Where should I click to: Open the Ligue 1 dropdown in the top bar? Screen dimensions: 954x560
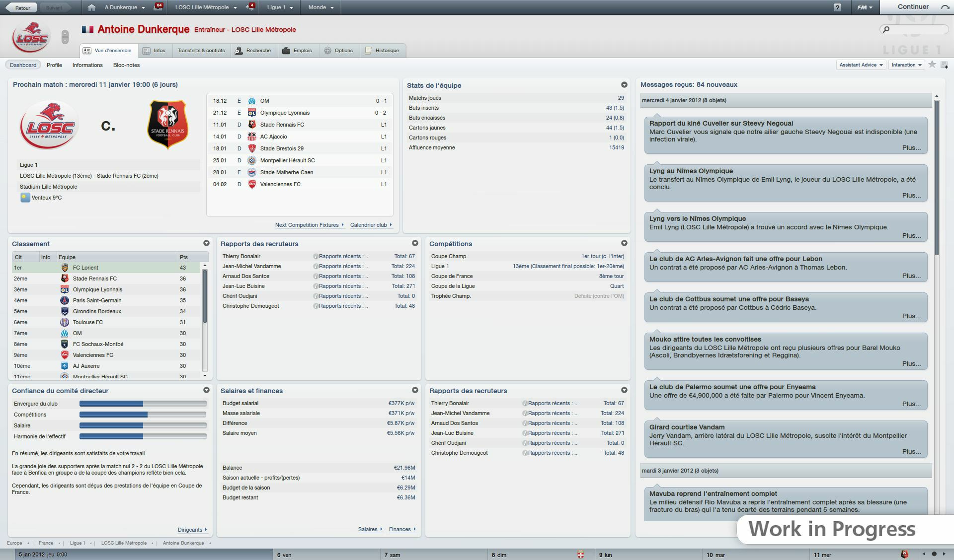pos(279,7)
